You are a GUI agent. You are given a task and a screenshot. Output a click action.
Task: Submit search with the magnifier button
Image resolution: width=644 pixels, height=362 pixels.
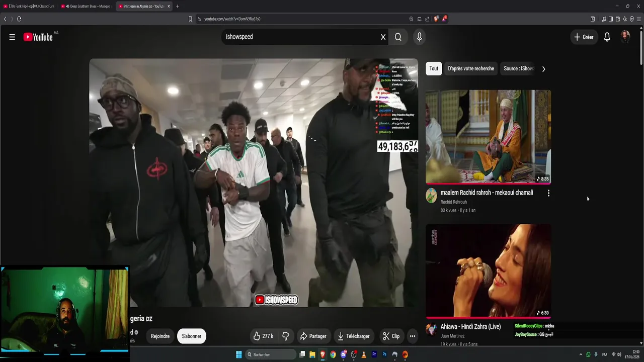coord(398,37)
